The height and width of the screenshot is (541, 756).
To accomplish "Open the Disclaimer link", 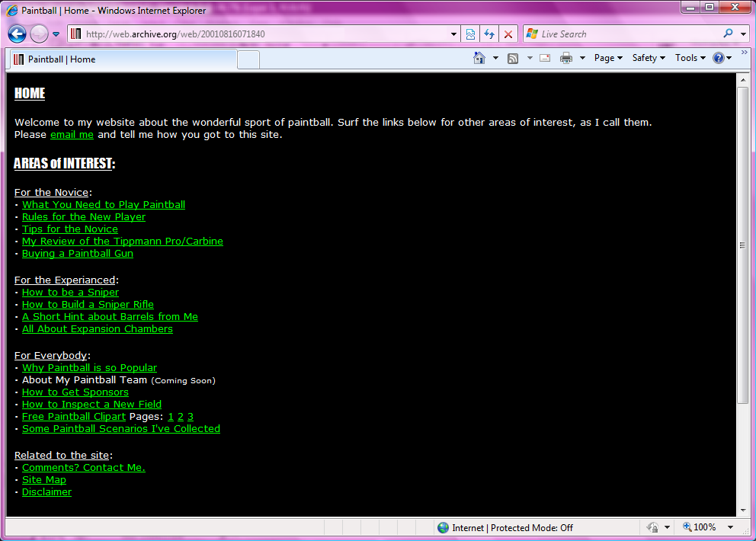I will [46, 491].
